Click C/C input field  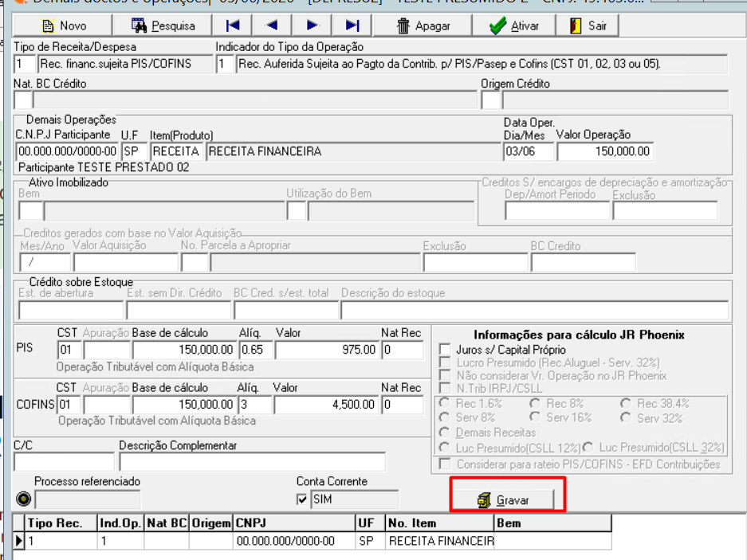pyautogui.click(x=65, y=462)
